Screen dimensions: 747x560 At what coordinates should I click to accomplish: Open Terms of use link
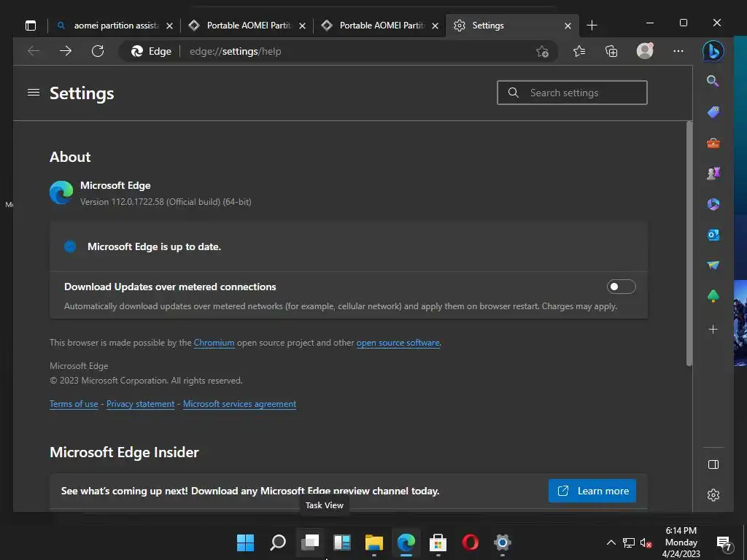point(74,404)
